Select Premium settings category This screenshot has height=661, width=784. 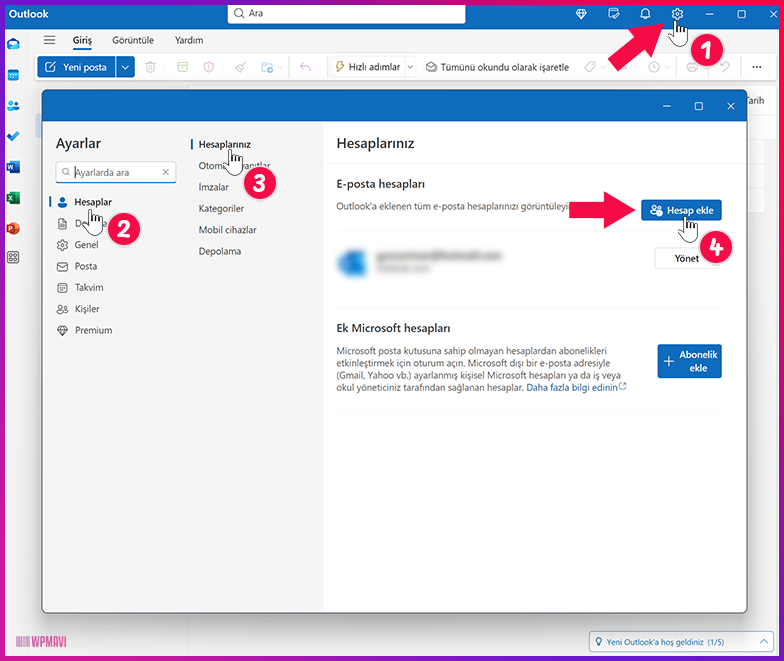(x=93, y=330)
